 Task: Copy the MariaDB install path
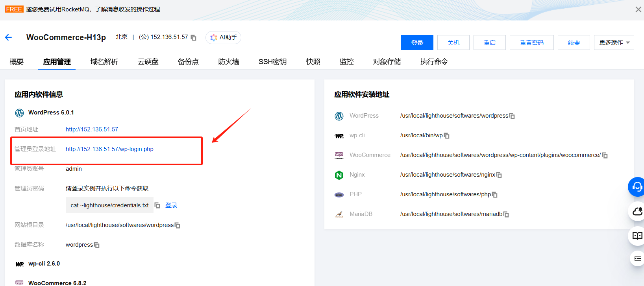[506, 214]
